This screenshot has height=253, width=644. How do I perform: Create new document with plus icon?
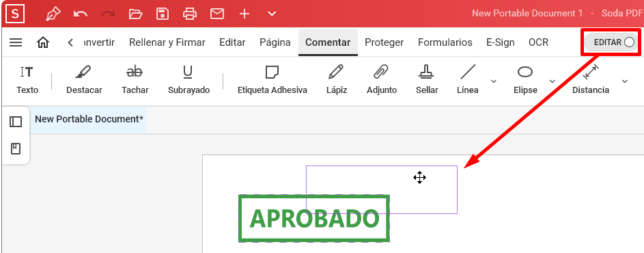[244, 14]
